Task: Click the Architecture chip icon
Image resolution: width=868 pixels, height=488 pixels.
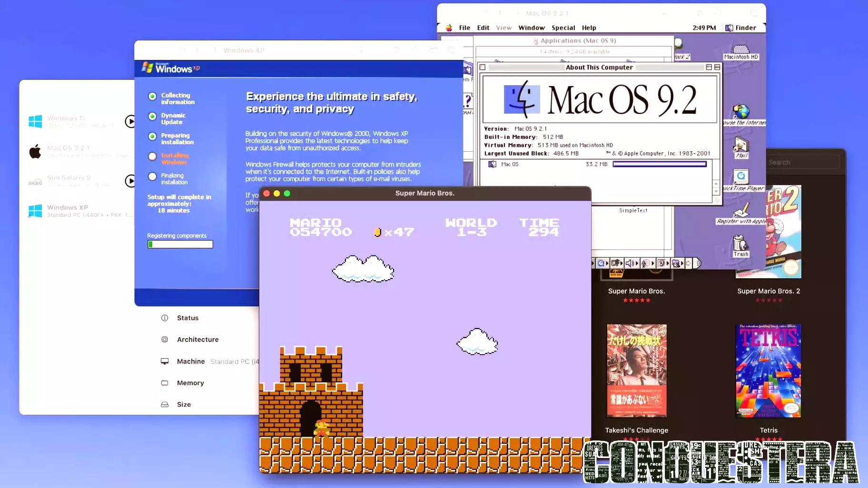Action: pos(165,340)
